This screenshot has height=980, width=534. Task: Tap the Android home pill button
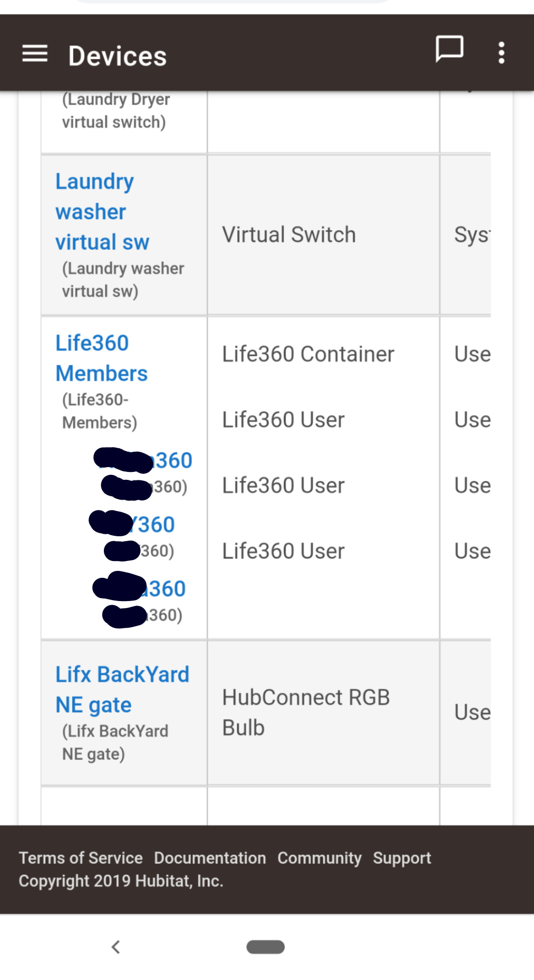coord(266,947)
